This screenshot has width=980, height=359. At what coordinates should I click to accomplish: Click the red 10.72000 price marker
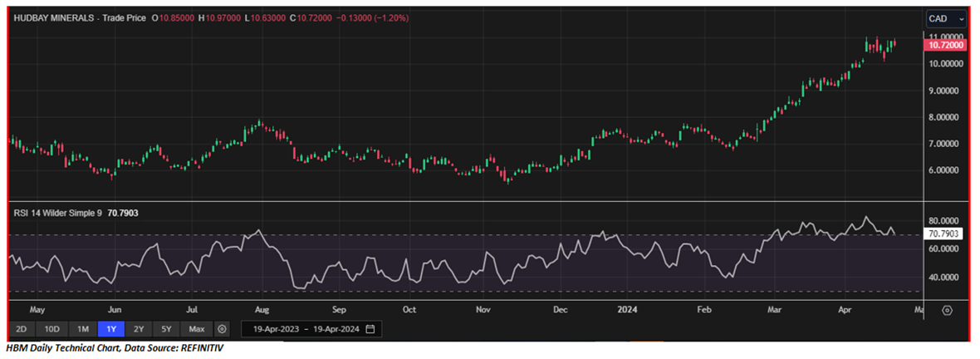(x=947, y=46)
